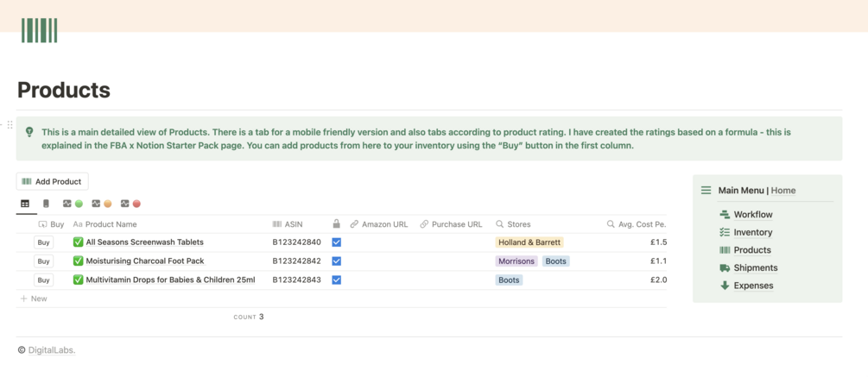Image resolution: width=868 pixels, height=377 pixels.
Task: Click the block drag handle beside the callout
Action: pos(10,125)
